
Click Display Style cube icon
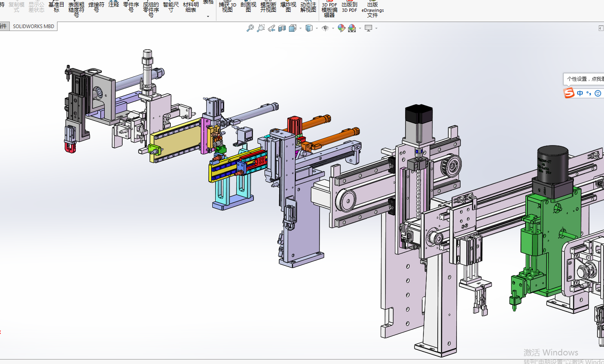(309, 28)
